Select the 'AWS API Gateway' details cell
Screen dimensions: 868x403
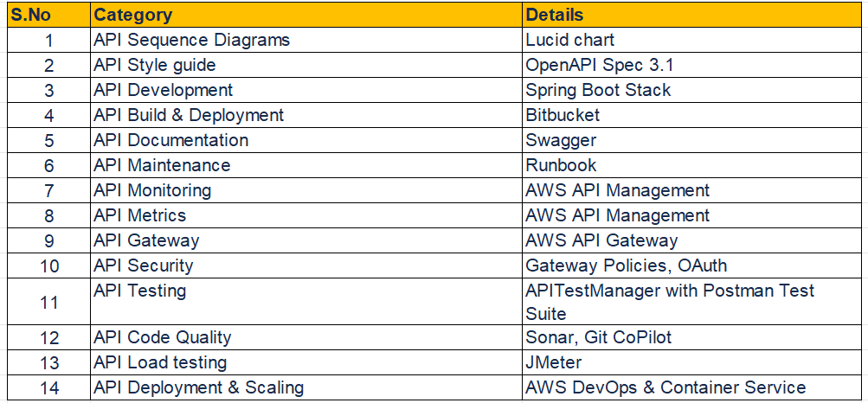[x=691, y=240]
